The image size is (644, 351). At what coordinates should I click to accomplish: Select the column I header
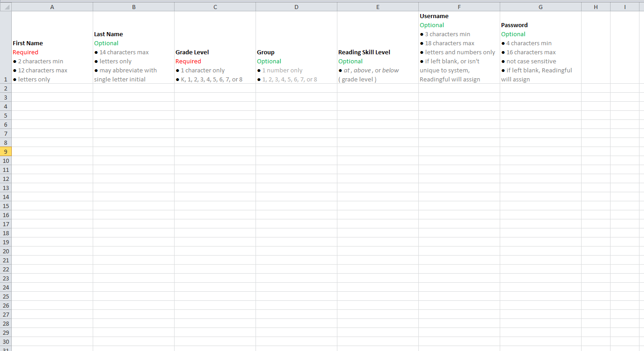(625, 7)
